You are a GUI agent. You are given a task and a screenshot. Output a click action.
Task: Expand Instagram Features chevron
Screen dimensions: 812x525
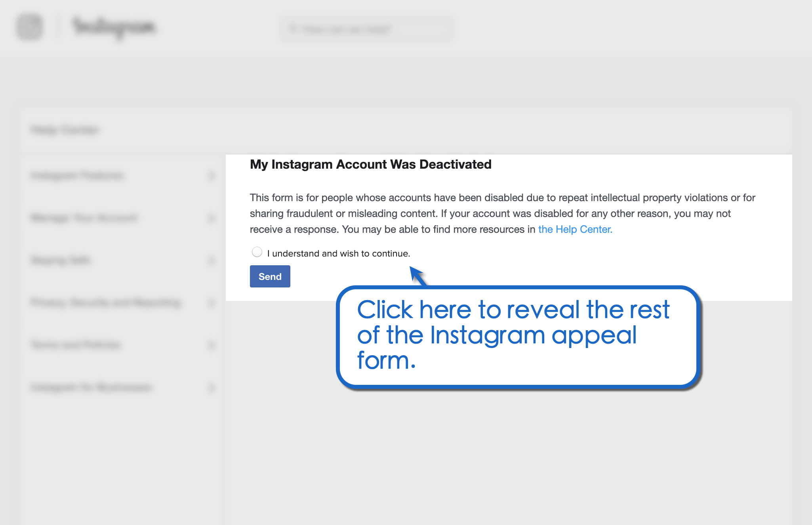(212, 176)
